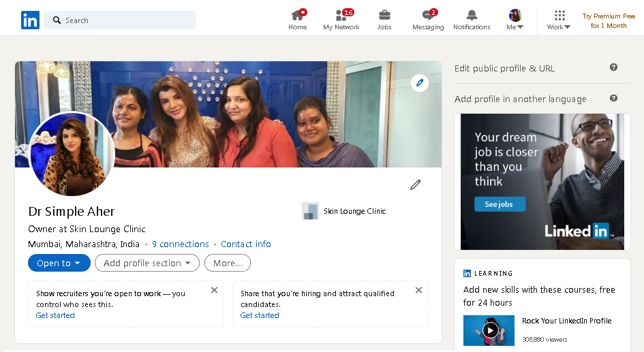The height and width of the screenshot is (352, 644).
Task: Click the LinkedIn logo
Action: (30, 20)
